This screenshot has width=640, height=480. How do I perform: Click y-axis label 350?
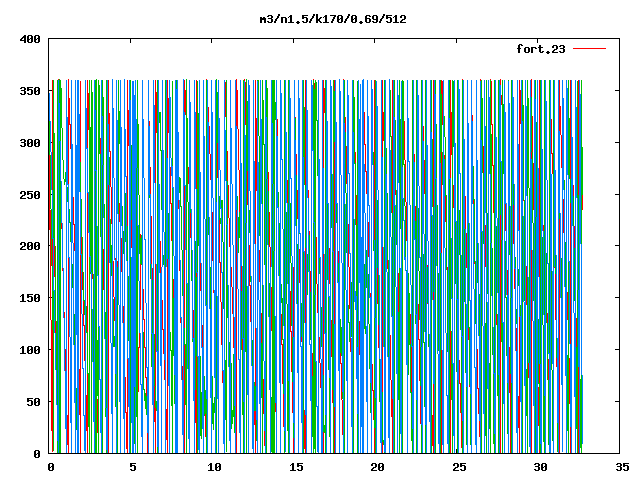(30, 91)
